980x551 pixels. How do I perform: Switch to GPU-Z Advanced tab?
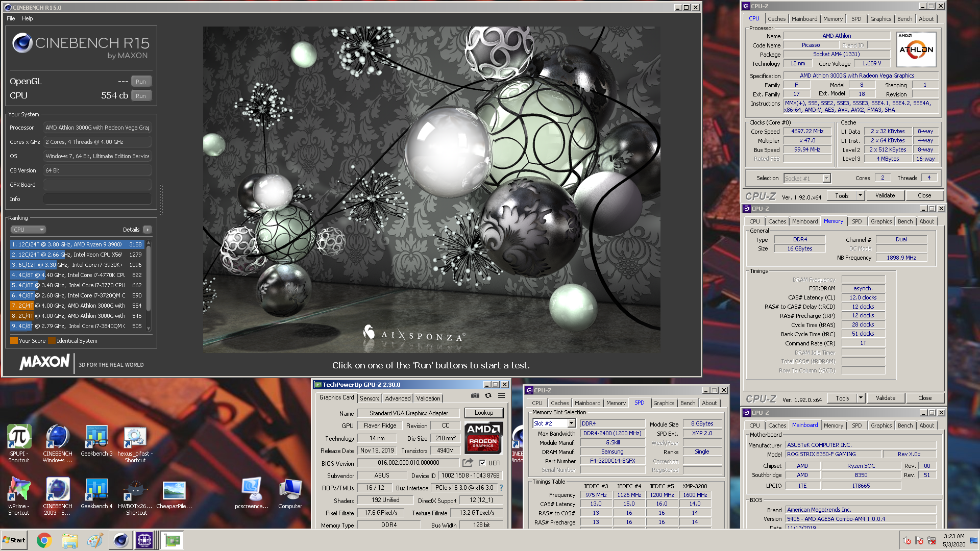click(x=398, y=398)
